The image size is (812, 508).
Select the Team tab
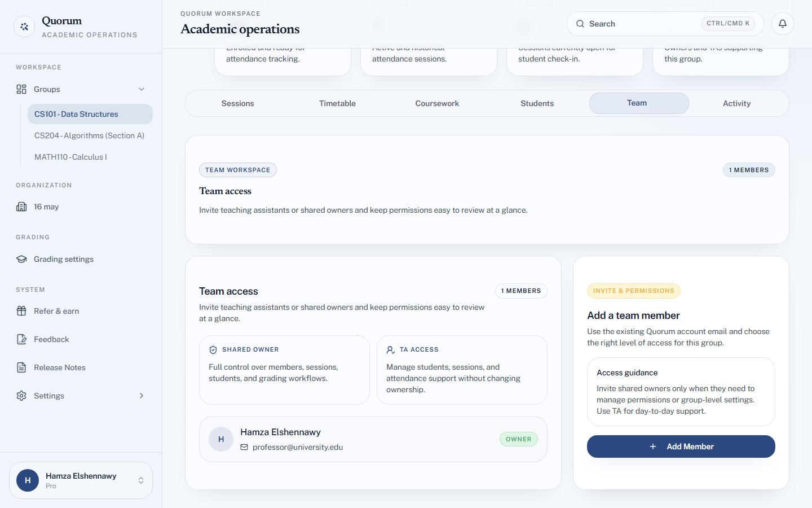[x=639, y=103]
